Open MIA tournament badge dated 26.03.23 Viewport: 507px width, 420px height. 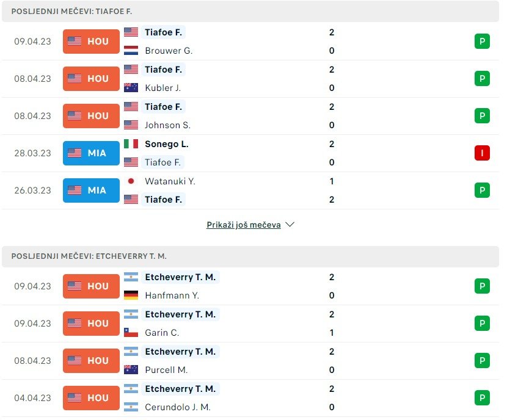91,190
